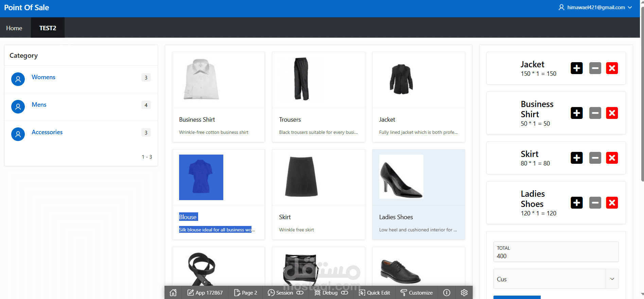Decrease Business Shirt quantity with minus icon

tap(595, 113)
